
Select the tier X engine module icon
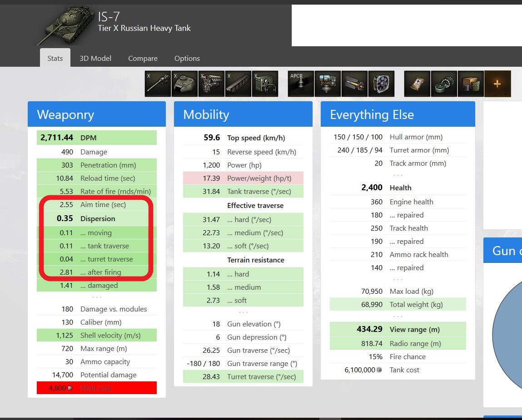pyautogui.click(x=211, y=84)
